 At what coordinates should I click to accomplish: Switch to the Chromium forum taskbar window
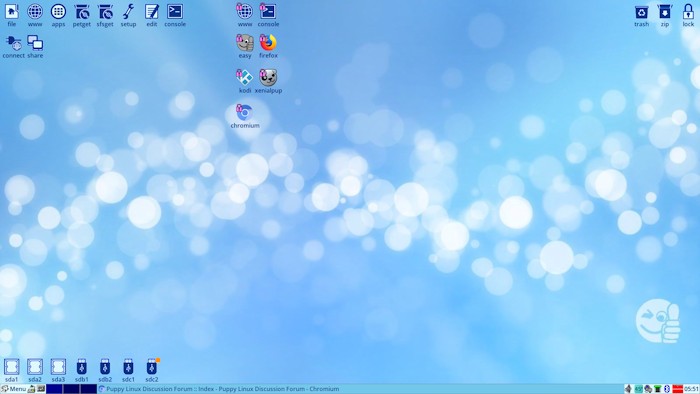219,389
